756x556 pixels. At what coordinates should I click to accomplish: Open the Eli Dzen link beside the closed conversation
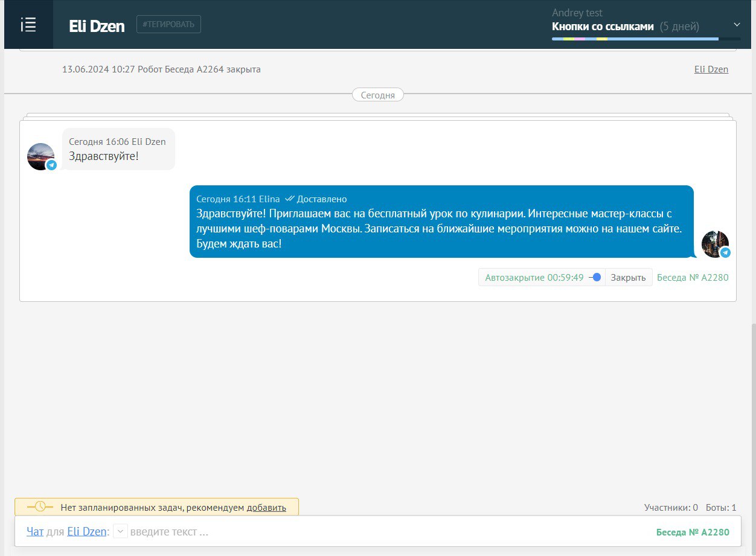[x=711, y=69]
